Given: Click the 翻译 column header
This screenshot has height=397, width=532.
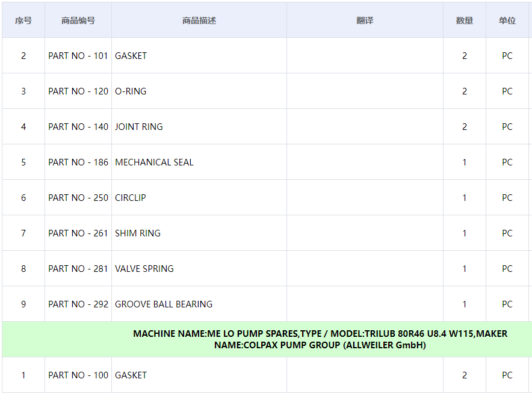Looking at the screenshot, I should click(x=365, y=20).
